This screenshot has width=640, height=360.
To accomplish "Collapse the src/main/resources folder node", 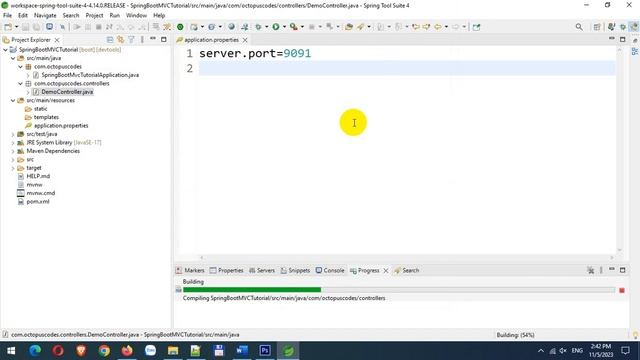I will [13, 100].
